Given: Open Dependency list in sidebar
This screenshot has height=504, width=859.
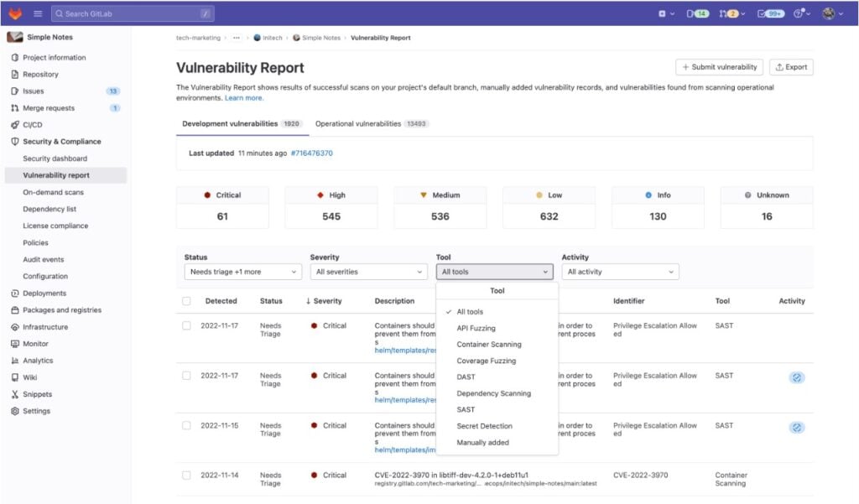Looking at the screenshot, I should tap(49, 210).
